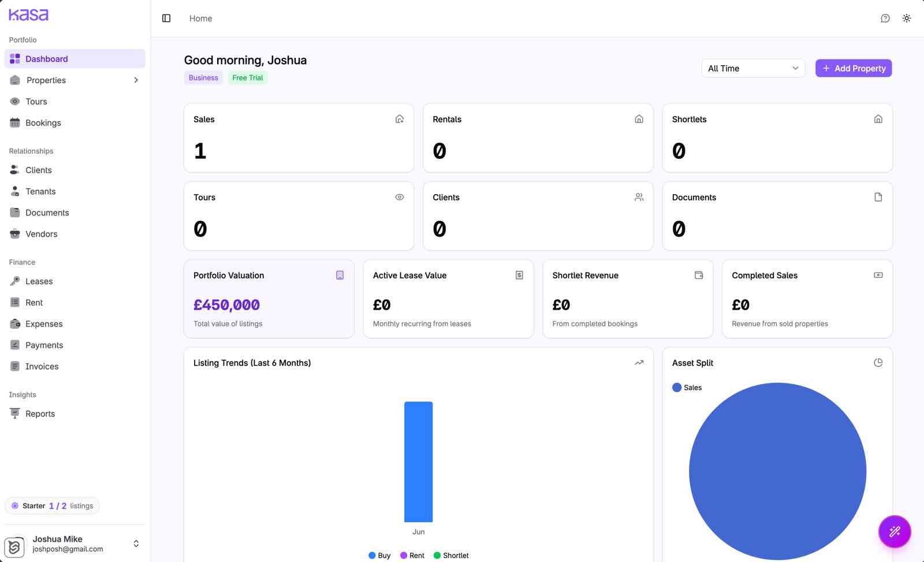Click the Clients card users icon

point(639,197)
